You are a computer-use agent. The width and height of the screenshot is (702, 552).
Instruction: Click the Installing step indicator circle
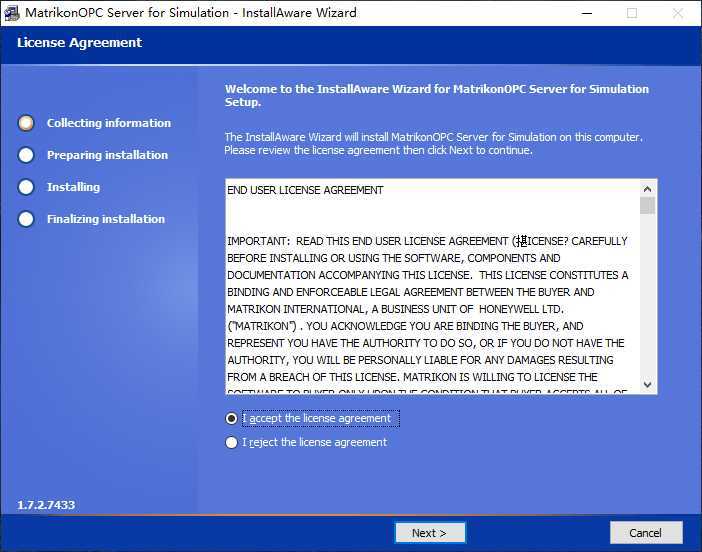click(26, 187)
